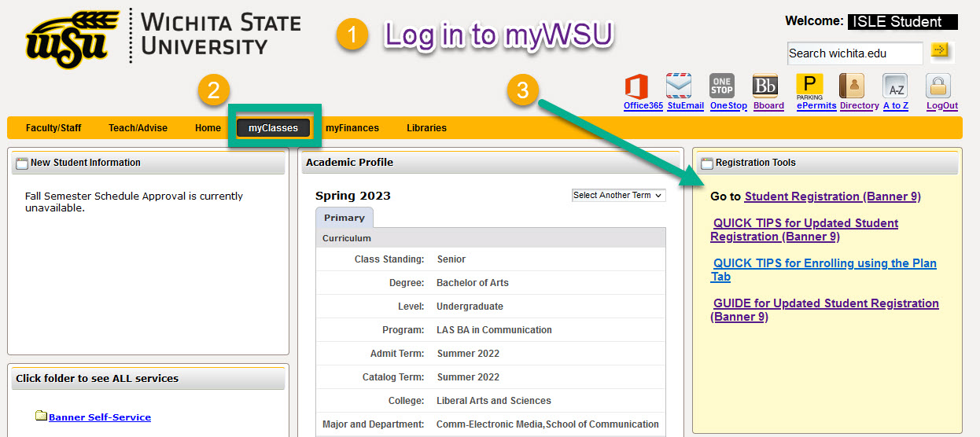Open the Libraries tab
980x437 pixels.
click(426, 128)
